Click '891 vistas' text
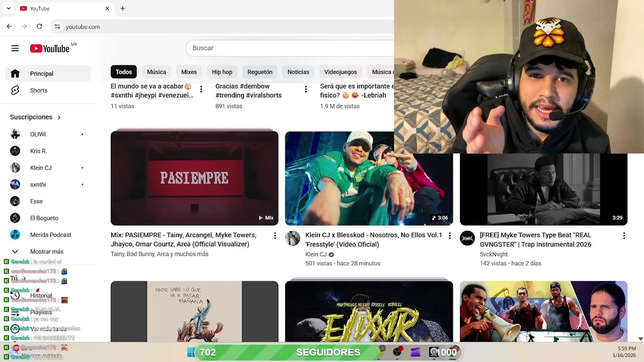 [x=229, y=106]
